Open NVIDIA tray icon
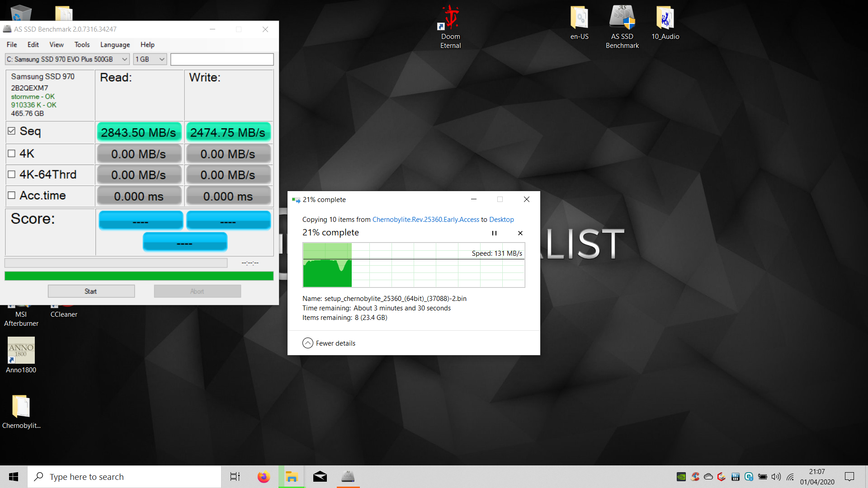This screenshot has width=868, height=488. 681,477
